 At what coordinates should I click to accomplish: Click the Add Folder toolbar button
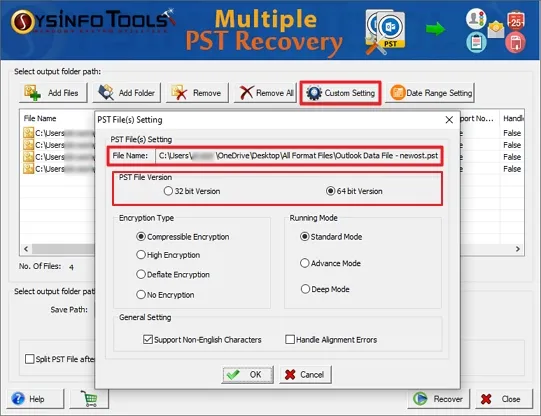(127, 93)
